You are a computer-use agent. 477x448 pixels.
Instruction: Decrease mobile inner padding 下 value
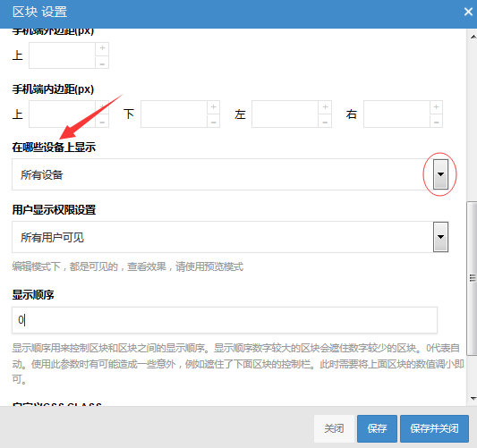[214, 122]
